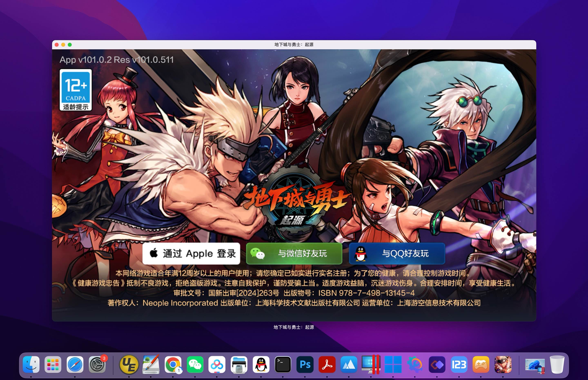Launch UltraEdit from the Dock

(x=129, y=364)
